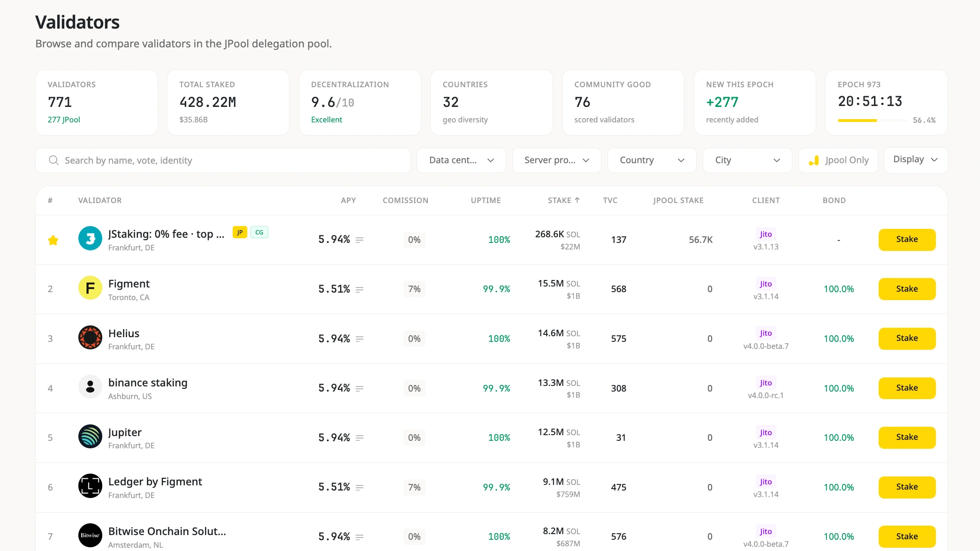Expand the Display options dropdown
The image size is (980, 551).
(x=916, y=160)
